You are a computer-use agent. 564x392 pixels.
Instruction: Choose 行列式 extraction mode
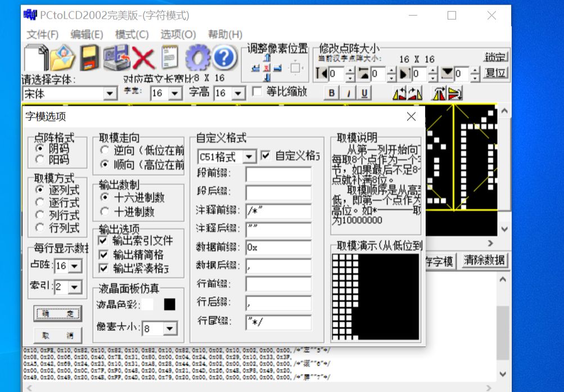(x=39, y=228)
